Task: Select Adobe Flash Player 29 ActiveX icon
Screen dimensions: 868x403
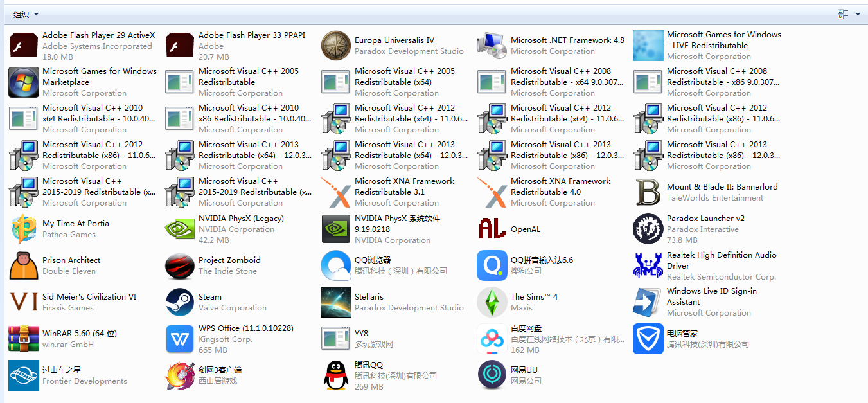Action: click(x=24, y=46)
